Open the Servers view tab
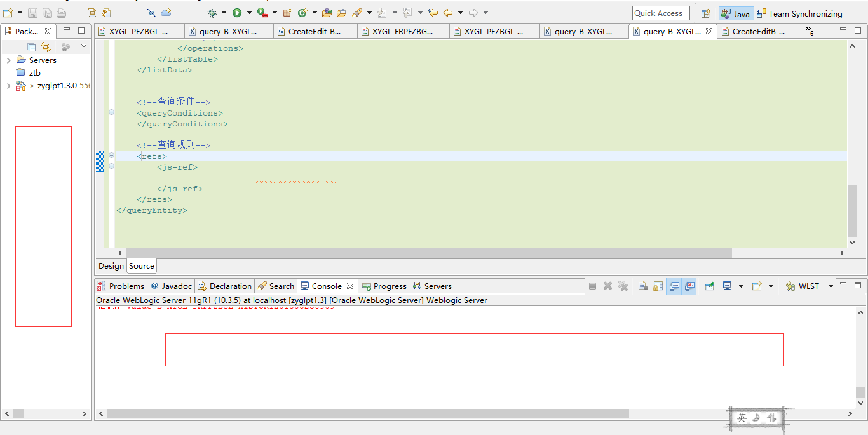 [432, 286]
